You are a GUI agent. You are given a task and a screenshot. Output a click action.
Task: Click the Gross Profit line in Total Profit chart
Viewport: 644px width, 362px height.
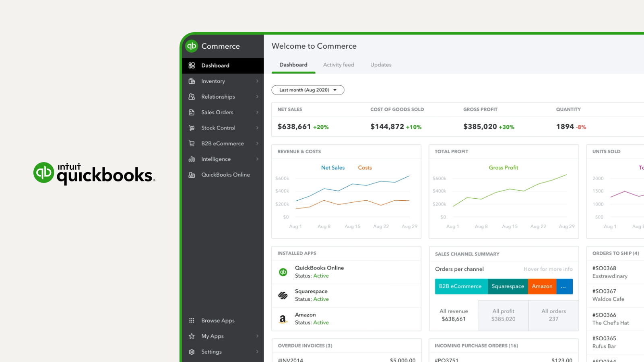pos(510,189)
